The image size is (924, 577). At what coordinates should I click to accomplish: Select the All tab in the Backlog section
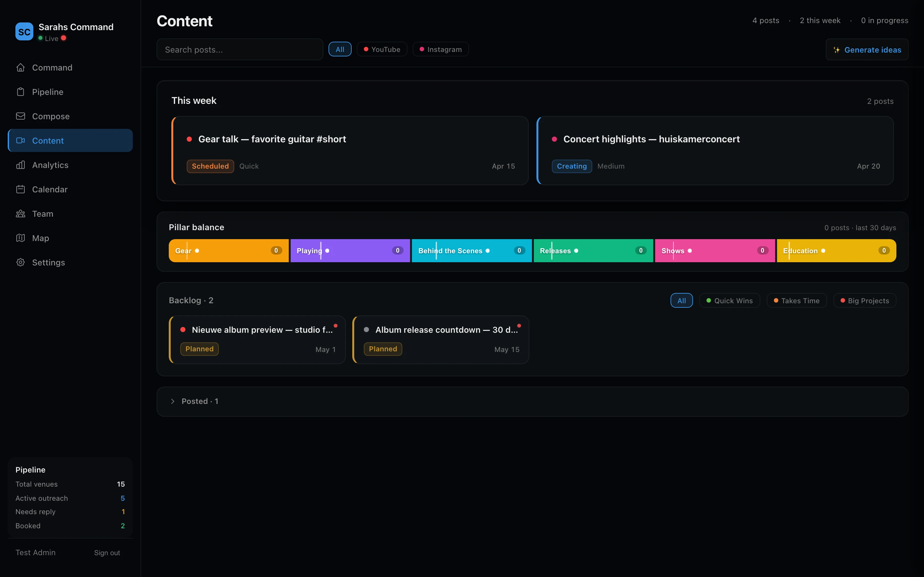click(x=681, y=300)
